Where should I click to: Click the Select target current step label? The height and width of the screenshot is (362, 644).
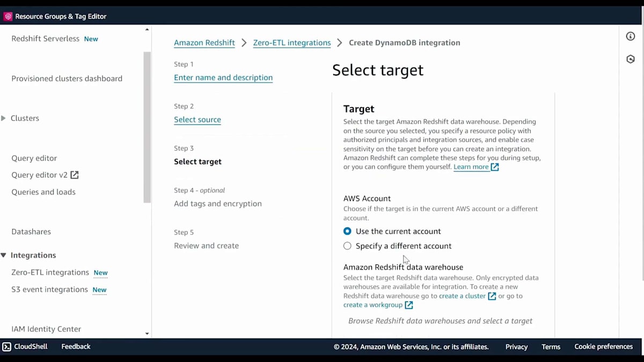(x=197, y=161)
